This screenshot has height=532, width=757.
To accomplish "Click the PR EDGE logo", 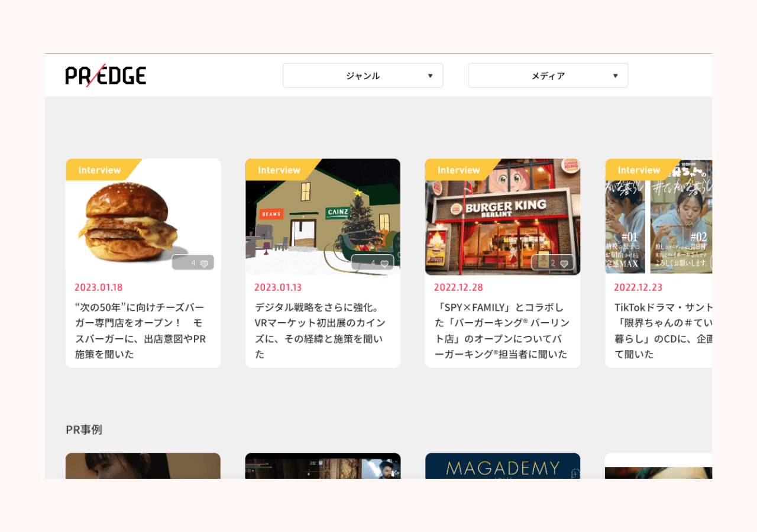I will click(x=106, y=76).
